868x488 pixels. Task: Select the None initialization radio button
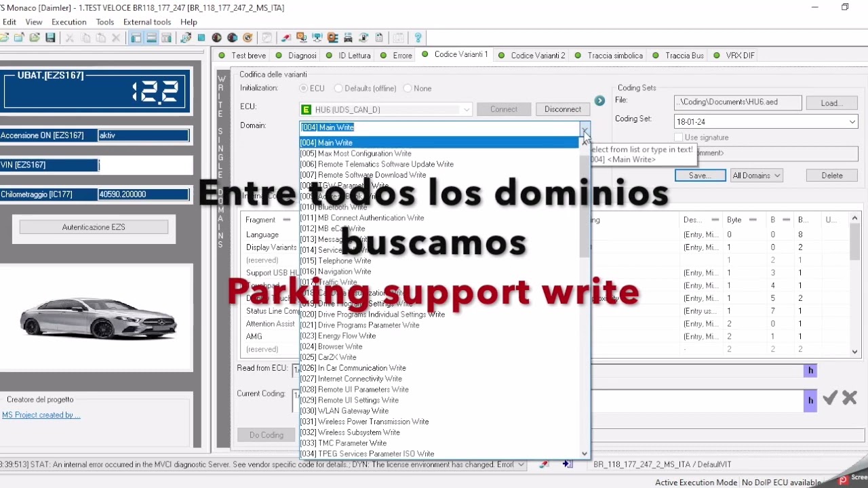[408, 88]
